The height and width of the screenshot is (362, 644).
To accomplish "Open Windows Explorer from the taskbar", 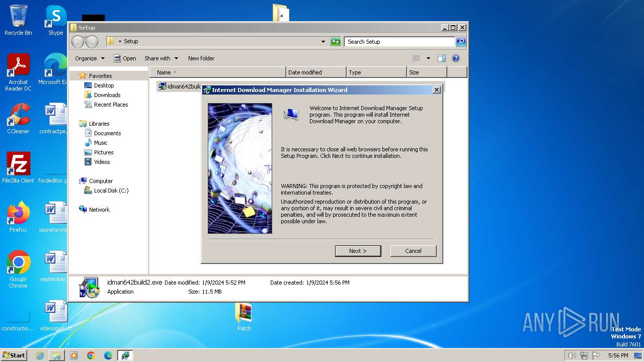I will 57,355.
